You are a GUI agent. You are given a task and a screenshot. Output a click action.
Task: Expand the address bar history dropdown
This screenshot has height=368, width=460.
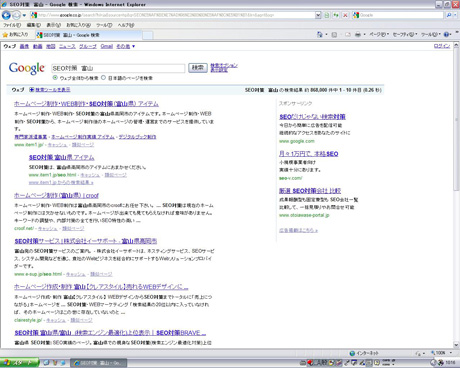point(318,15)
